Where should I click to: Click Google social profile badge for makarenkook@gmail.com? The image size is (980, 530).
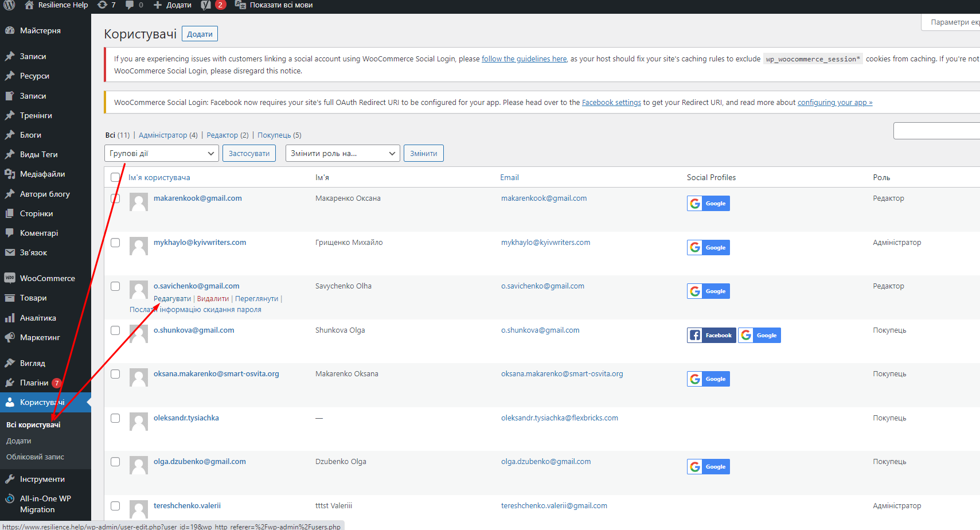708,204
